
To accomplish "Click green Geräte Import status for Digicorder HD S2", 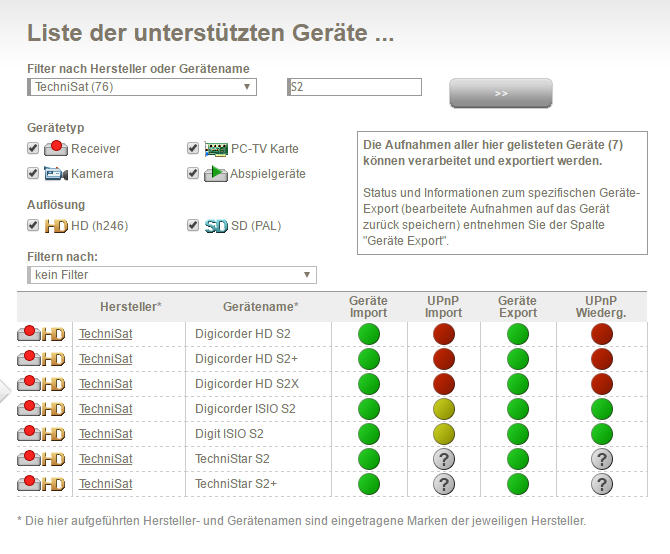I will pos(369,334).
